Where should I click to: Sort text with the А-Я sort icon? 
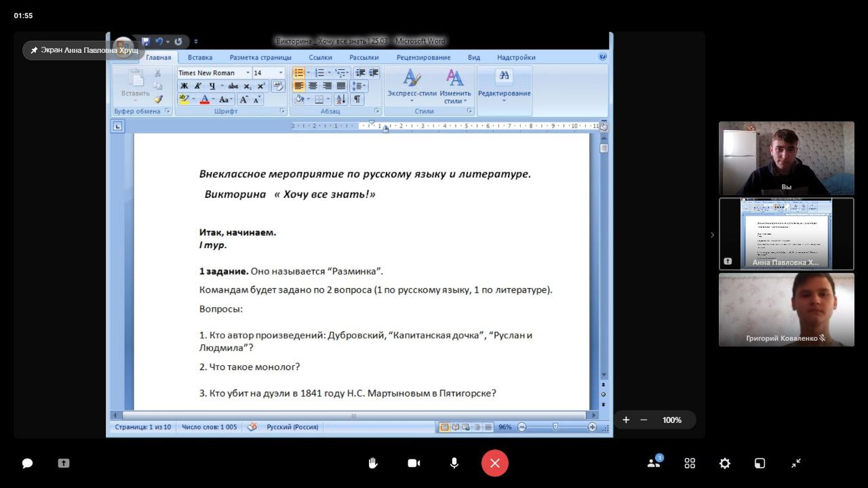340,99
